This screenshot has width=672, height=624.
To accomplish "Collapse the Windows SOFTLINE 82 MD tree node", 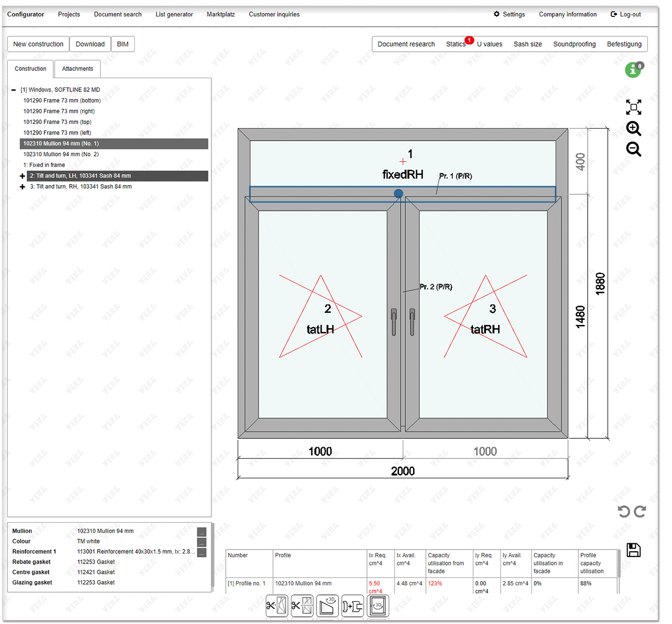I will tap(13, 90).
